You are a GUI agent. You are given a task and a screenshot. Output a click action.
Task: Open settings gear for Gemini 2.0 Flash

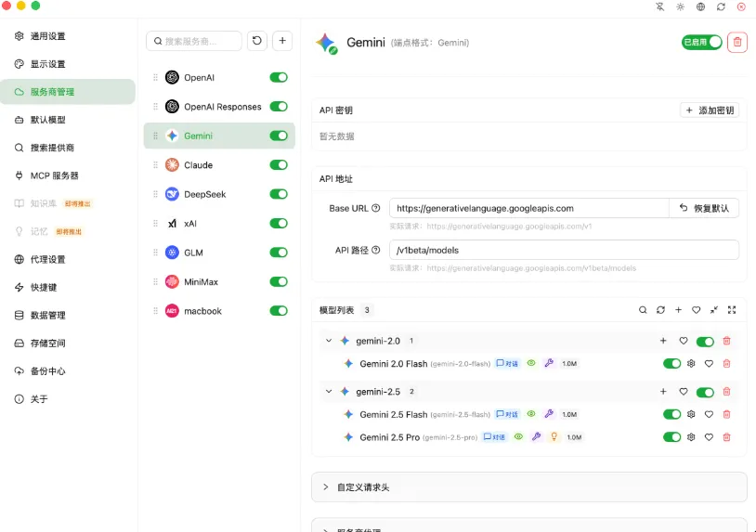pyautogui.click(x=691, y=363)
